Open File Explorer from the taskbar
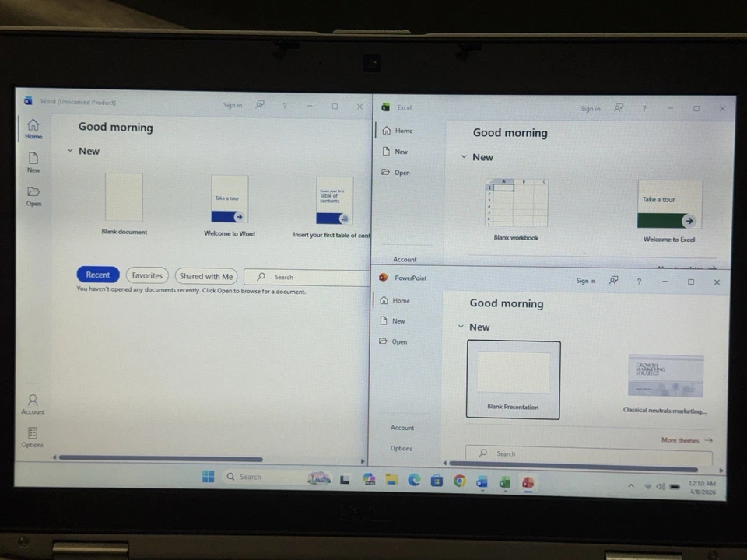 [391, 480]
